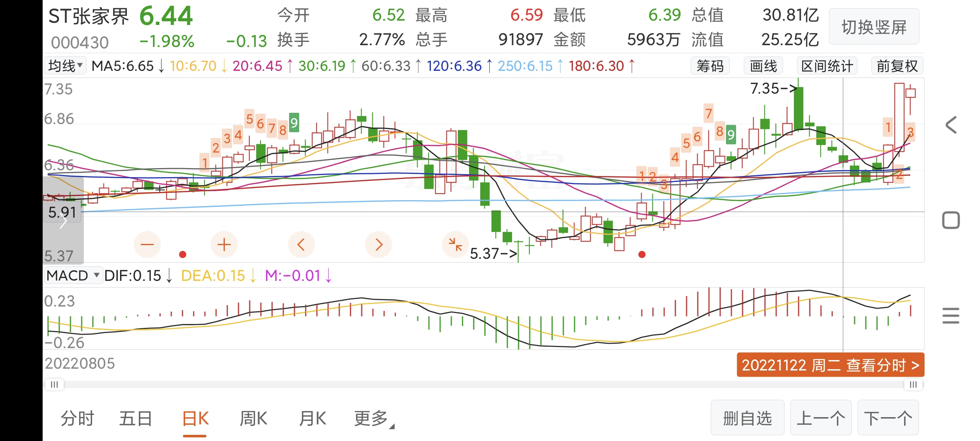
Task: Open 区间统计 range statistics
Action: click(827, 66)
